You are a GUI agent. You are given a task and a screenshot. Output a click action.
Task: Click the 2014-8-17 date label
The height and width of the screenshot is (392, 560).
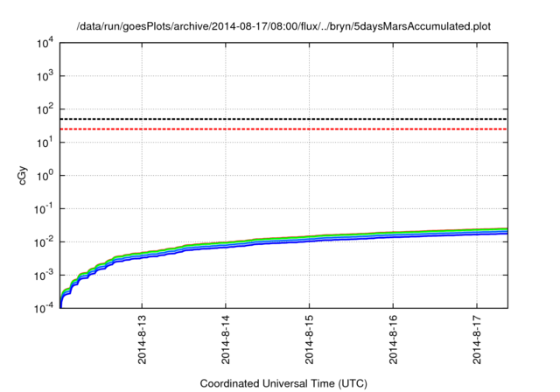477,339
